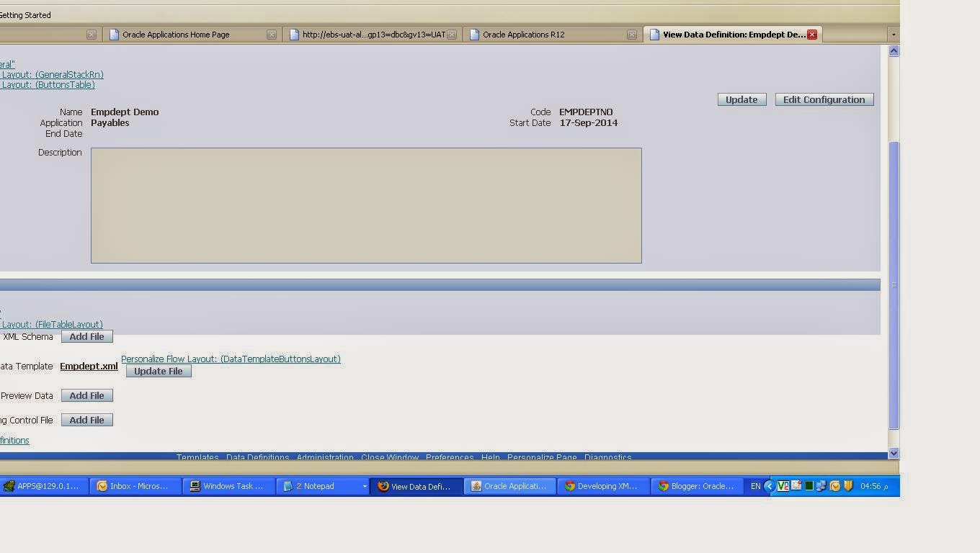Click the EN language indicator
This screenshot has height=553, width=980.
[x=757, y=486]
